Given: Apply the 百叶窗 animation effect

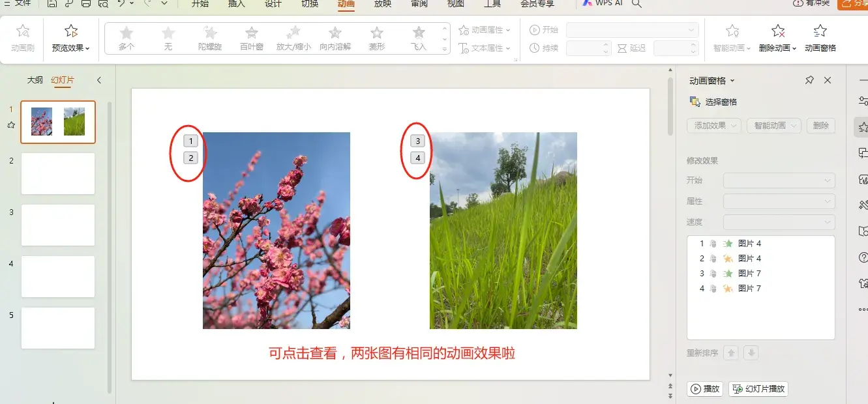Looking at the screenshot, I should (x=251, y=36).
